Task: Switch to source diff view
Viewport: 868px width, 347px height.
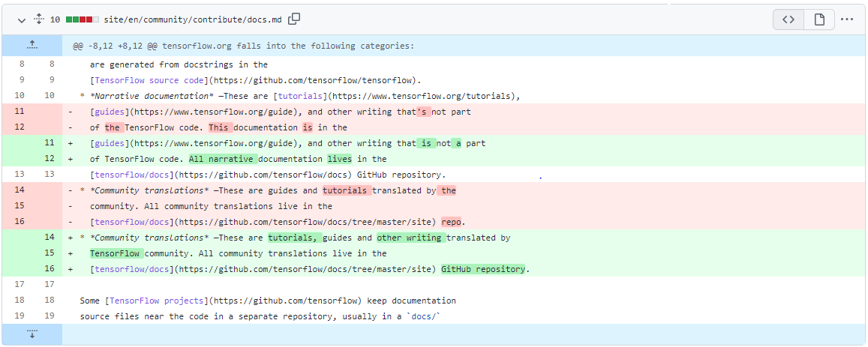Action: tap(788, 20)
